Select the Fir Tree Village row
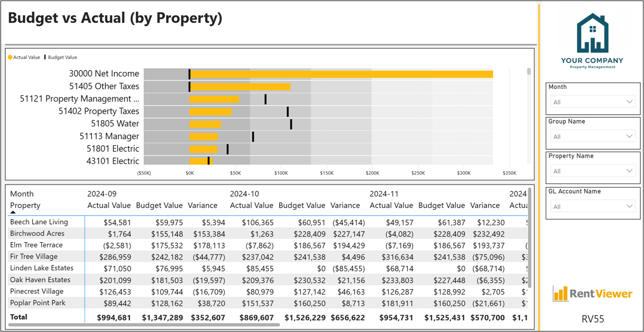 click(x=34, y=256)
